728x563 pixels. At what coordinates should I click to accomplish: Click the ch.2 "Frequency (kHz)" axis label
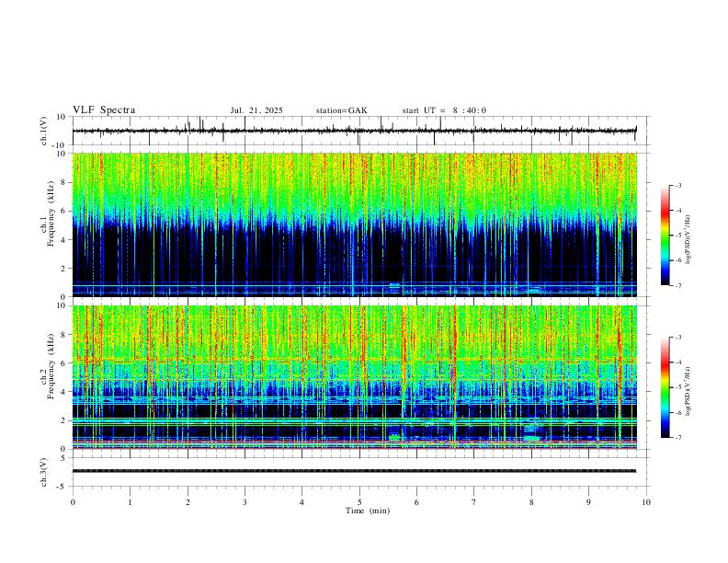[x=51, y=366]
